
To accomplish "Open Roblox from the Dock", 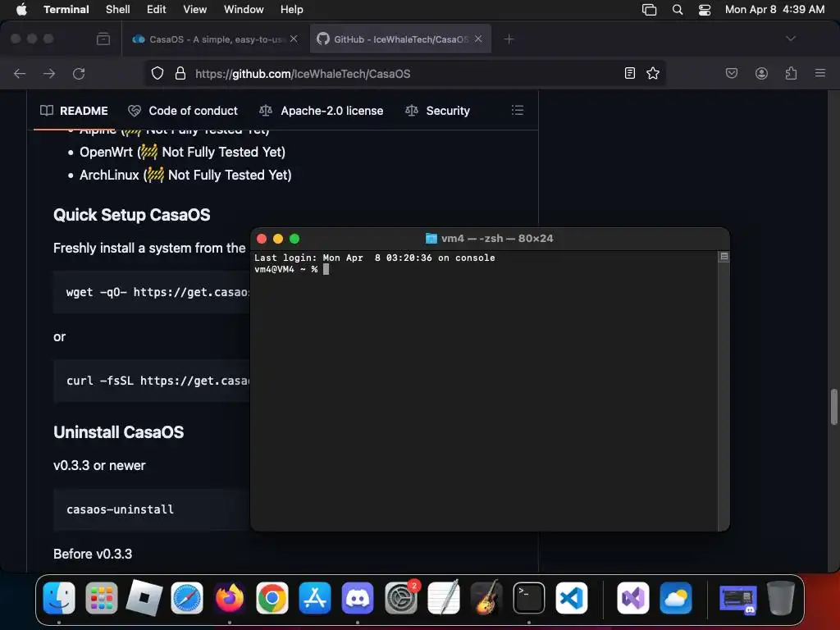I will pyautogui.click(x=144, y=597).
